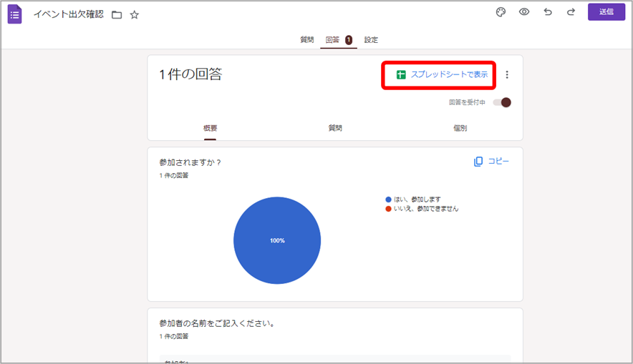Click the 1件の回答 heading

point(190,74)
